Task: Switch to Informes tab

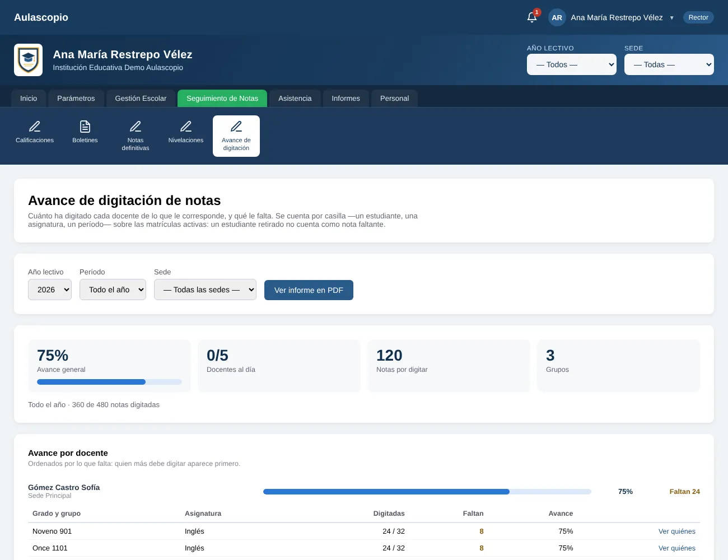Action: click(346, 98)
